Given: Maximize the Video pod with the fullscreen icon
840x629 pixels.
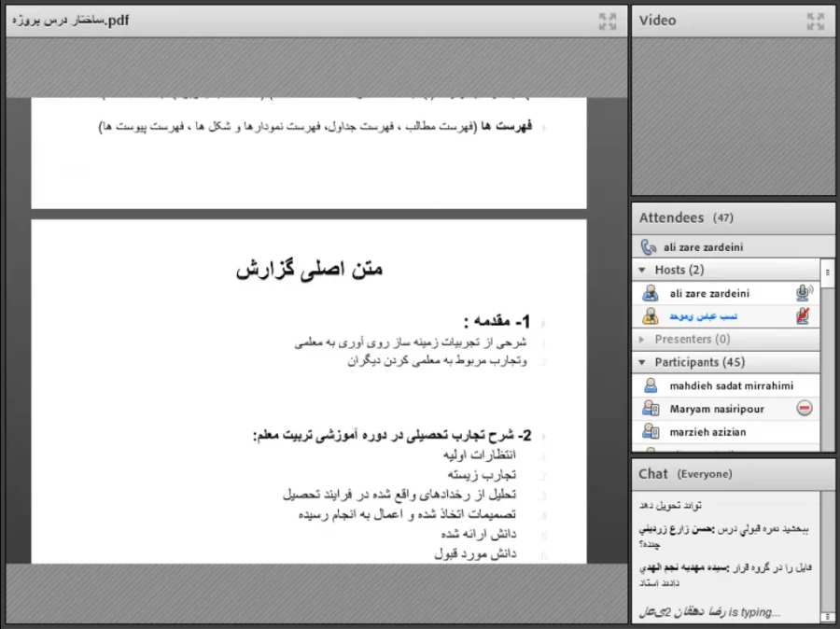Looking at the screenshot, I should coord(815,20).
